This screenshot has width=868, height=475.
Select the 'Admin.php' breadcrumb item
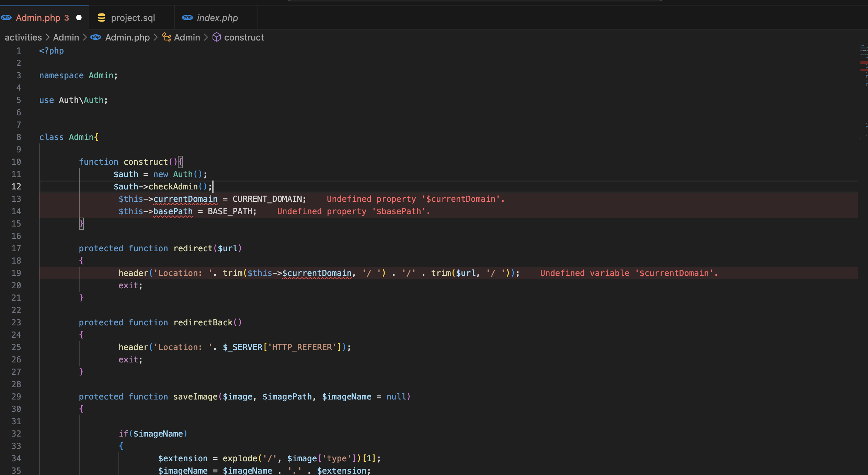click(127, 37)
